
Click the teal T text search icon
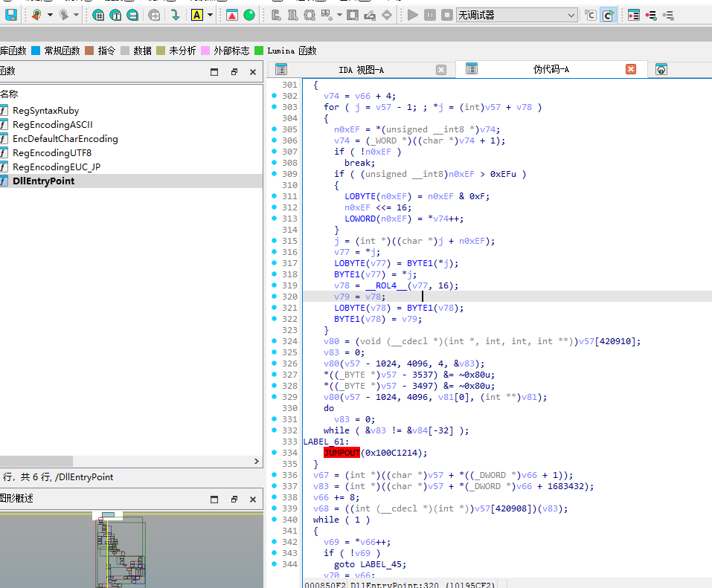pyautogui.click(x=116, y=15)
